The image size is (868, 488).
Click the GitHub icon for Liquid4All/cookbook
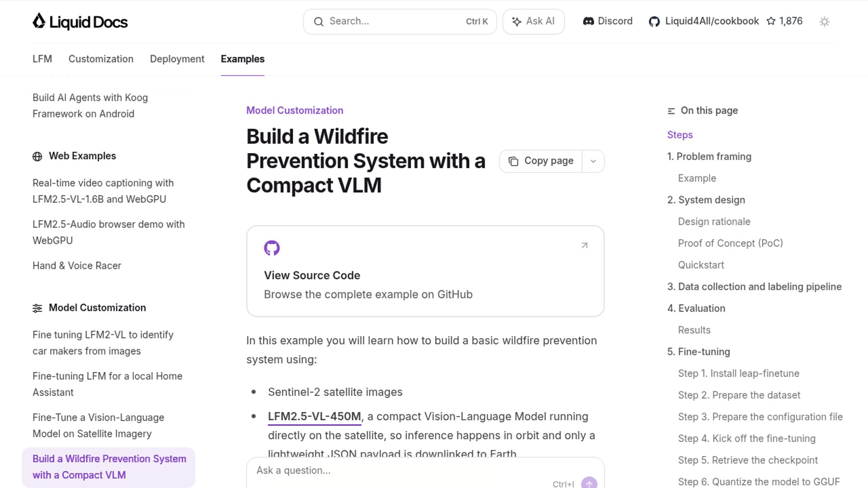[x=654, y=22]
